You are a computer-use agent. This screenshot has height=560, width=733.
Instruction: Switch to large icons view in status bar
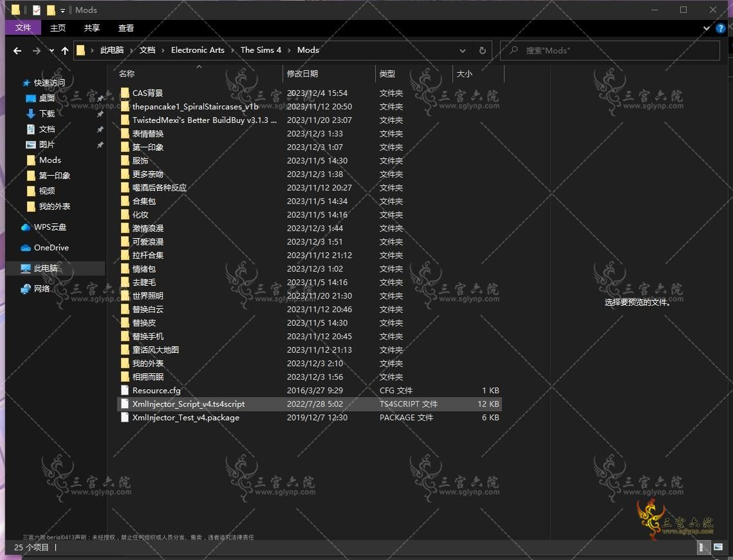tap(718, 547)
